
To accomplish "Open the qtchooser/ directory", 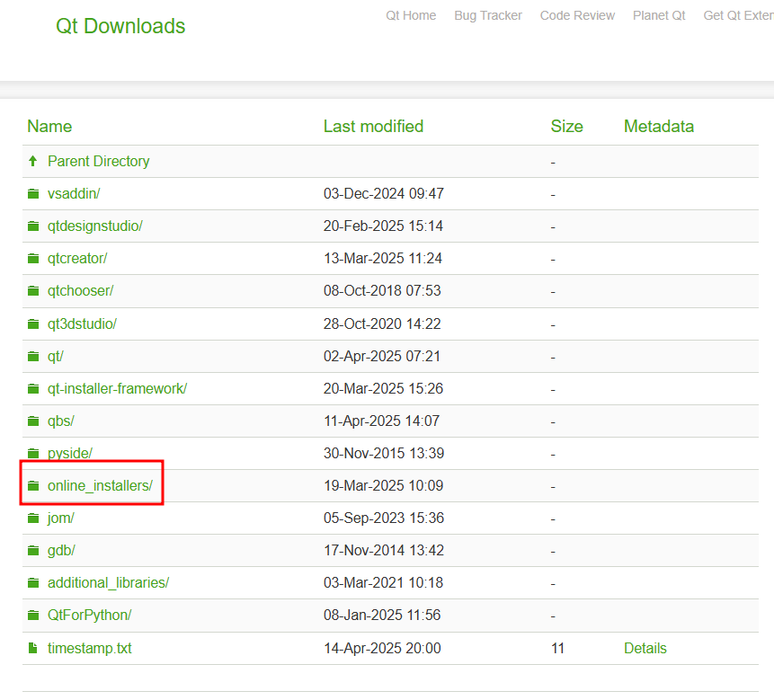I will (81, 291).
